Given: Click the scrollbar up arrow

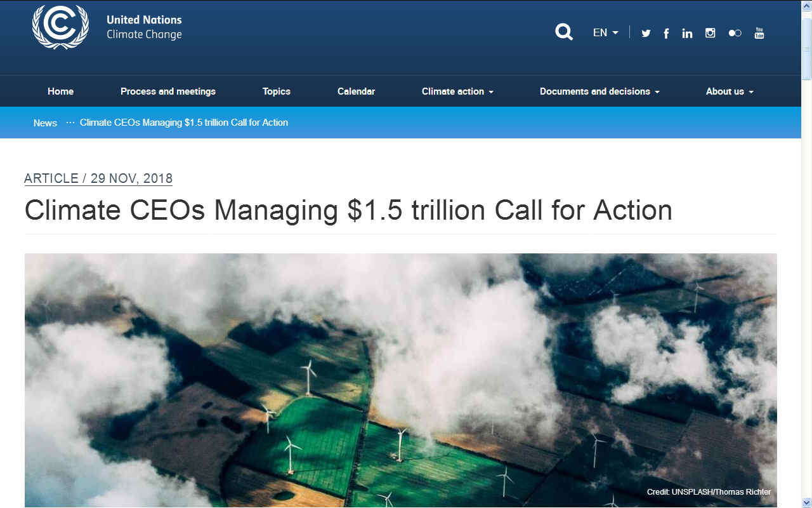Looking at the screenshot, I should [806, 6].
